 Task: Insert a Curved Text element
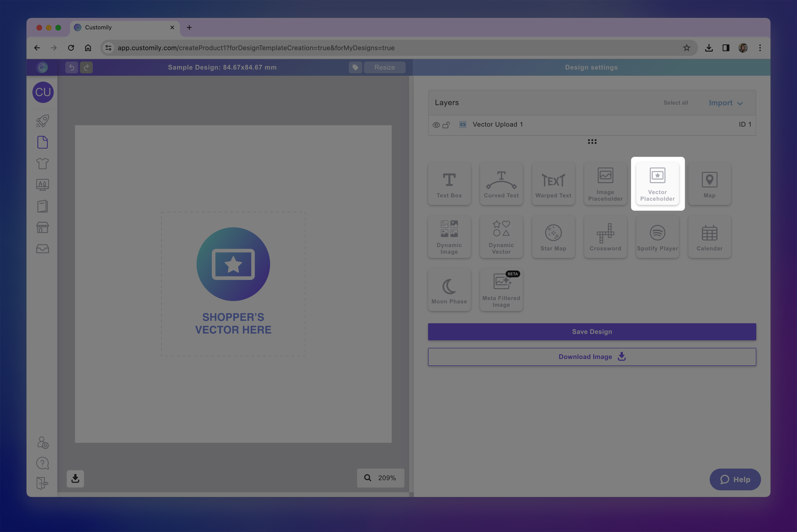tap(501, 184)
